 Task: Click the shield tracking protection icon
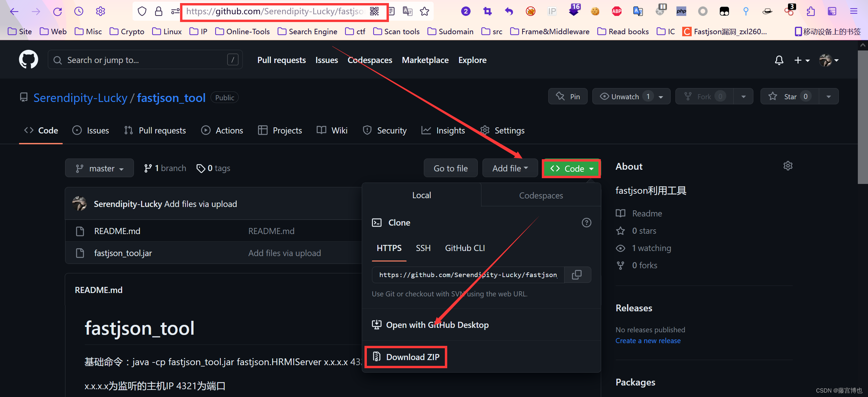click(142, 12)
